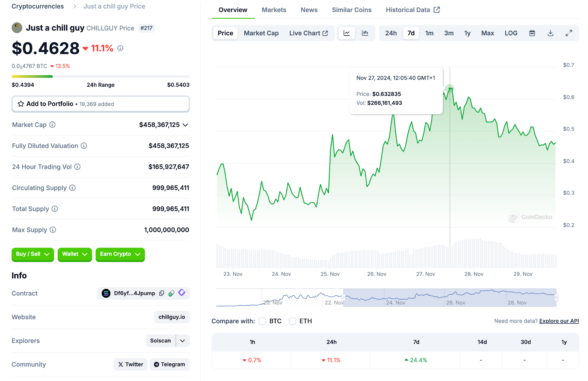Switch chart to candlestick view

(365, 33)
